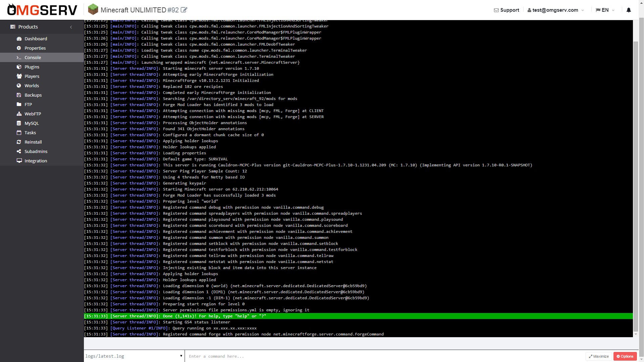Go to the FTP page
The height and width of the screenshot is (362, 644).
pyautogui.click(x=42, y=104)
